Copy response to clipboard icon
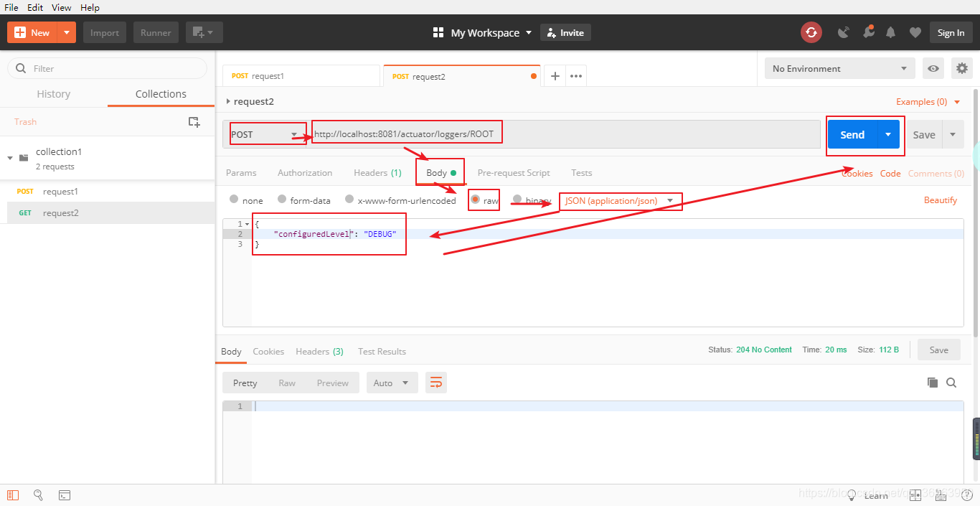Image resolution: width=980 pixels, height=506 pixels. (933, 383)
